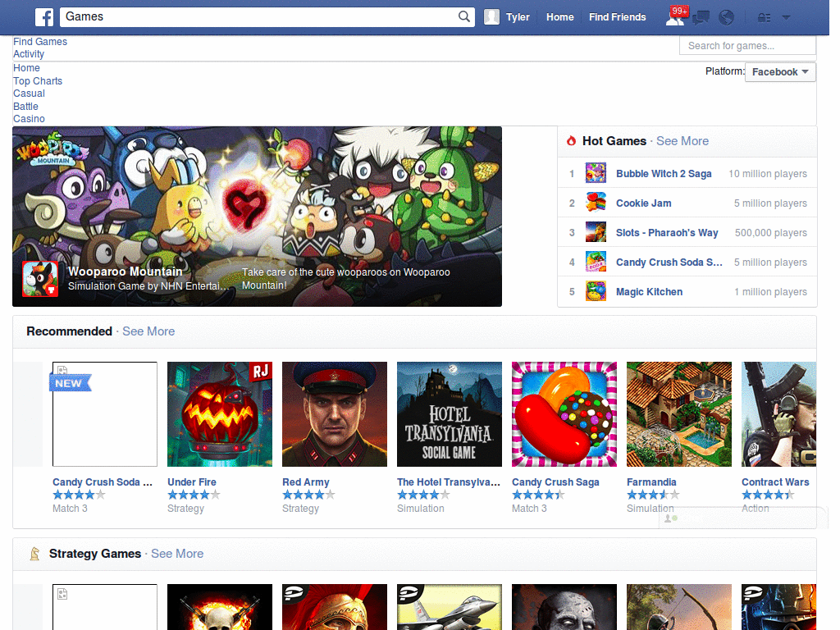Screen dimensions: 840x630
Task: Open the Top Charts category
Action: click(x=38, y=81)
